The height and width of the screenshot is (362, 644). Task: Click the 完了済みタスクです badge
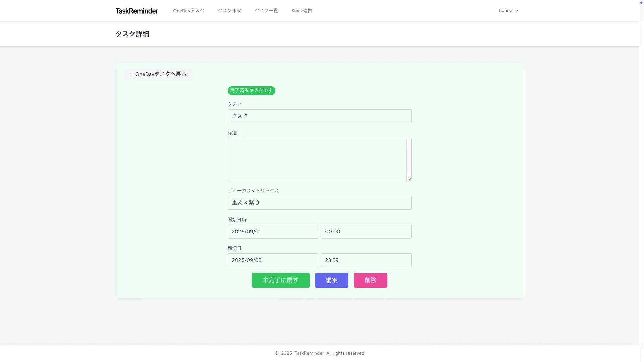251,90
